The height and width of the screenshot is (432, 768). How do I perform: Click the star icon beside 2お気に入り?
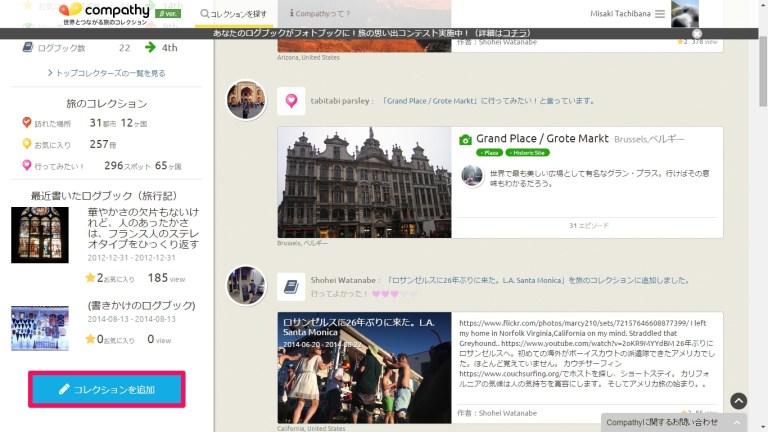pos(90,278)
